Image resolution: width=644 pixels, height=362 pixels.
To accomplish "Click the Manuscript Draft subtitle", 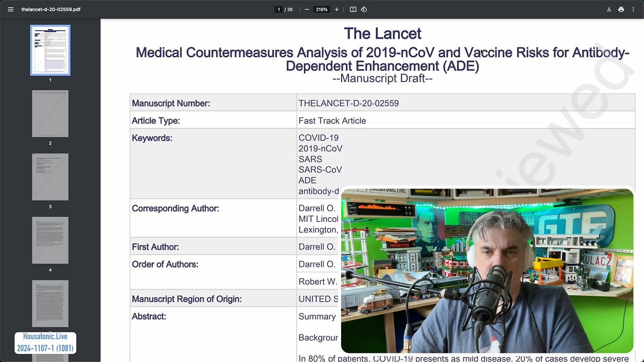I will (382, 78).
